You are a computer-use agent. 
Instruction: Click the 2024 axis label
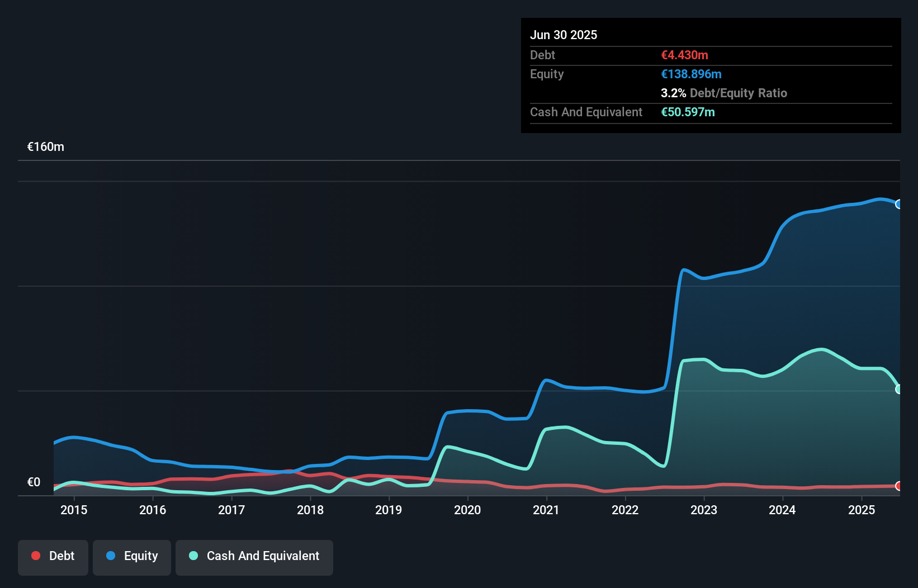tap(782, 510)
